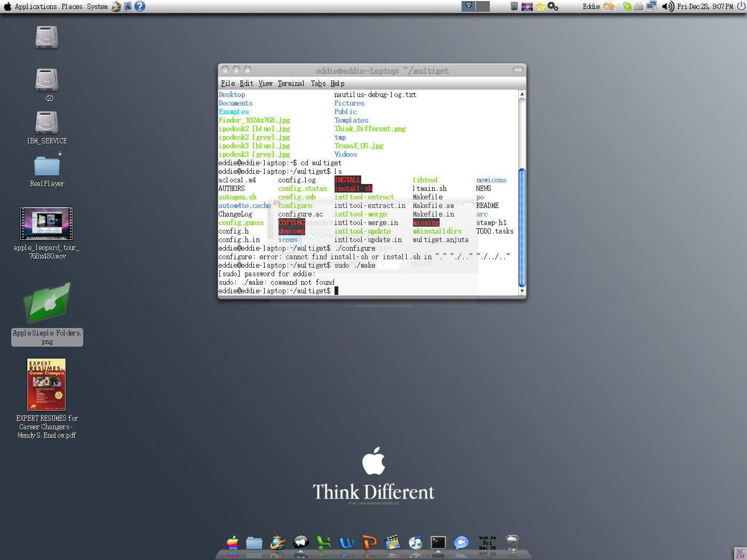The height and width of the screenshot is (560, 747).
Task: Click 'autogen.sh' in the terminal listing
Action: point(237,197)
